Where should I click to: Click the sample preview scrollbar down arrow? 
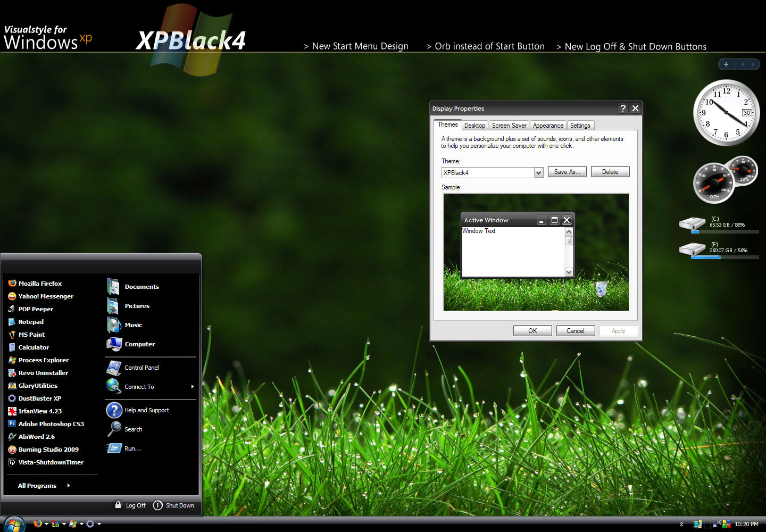coord(569,272)
